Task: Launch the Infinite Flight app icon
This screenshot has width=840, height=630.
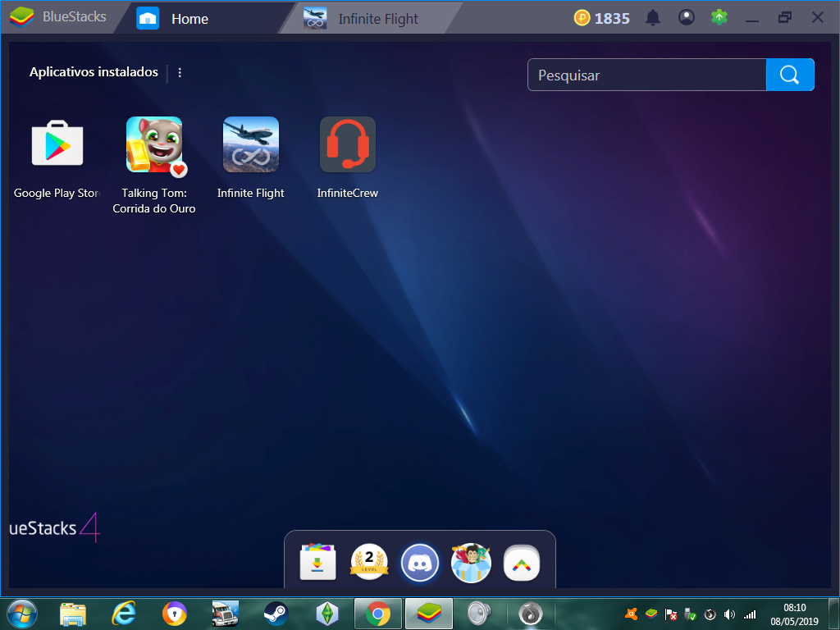Action: pyautogui.click(x=251, y=144)
